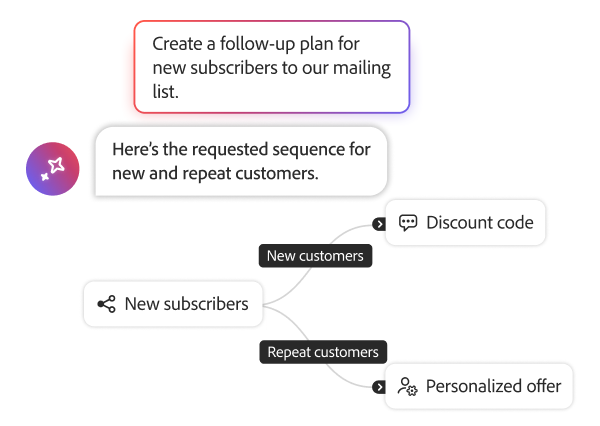Click the person-gear icon beside Personalized offer
Viewport: 600px width, 426px height.
point(407,386)
